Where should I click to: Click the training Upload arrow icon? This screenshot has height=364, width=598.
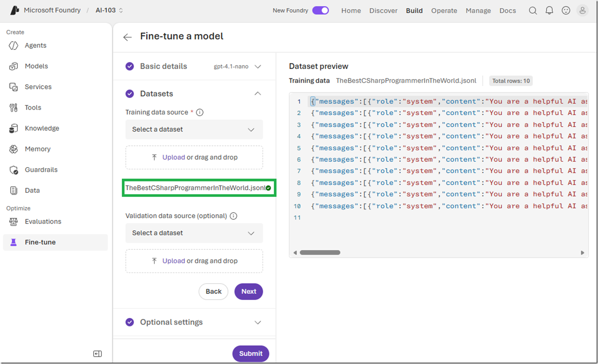tap(154, 157)
